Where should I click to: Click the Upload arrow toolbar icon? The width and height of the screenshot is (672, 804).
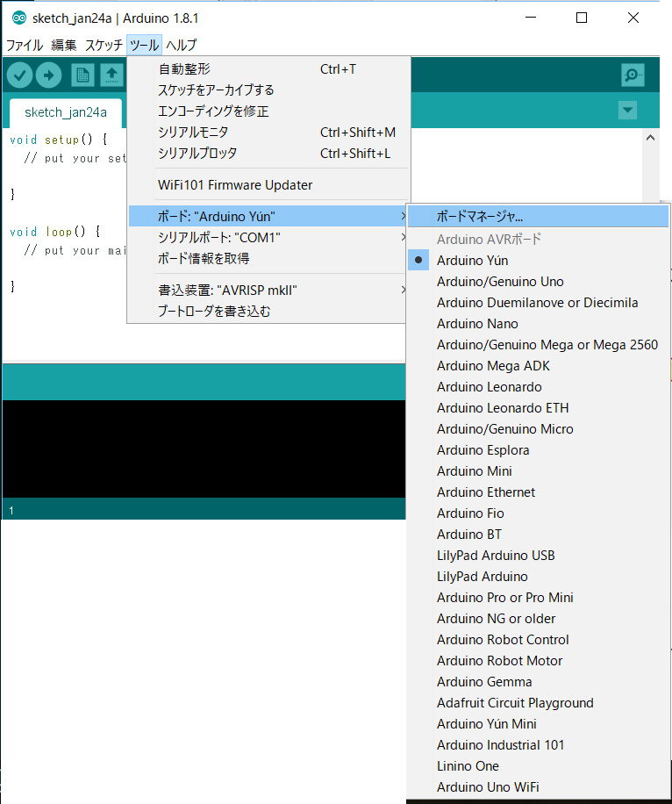(x=48, y=75)
